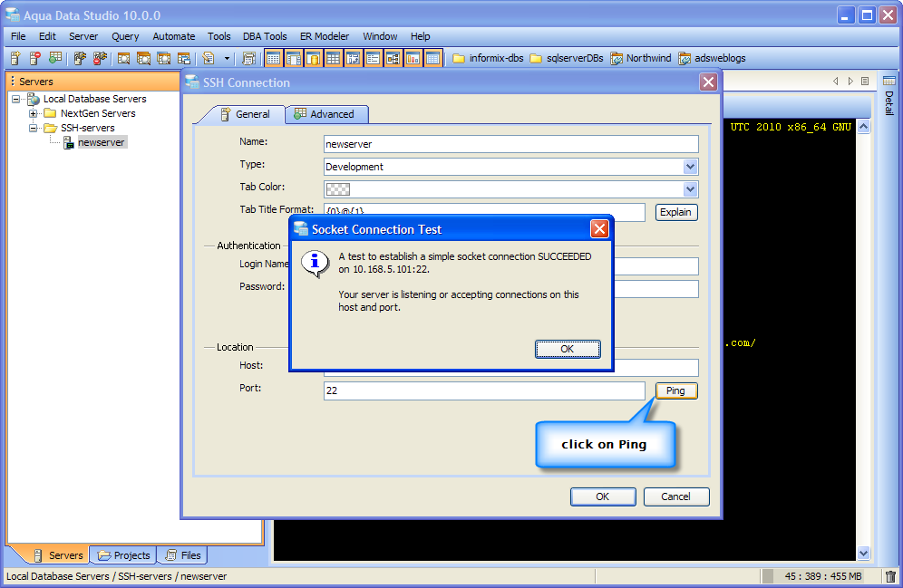Click the highlighted form list icon

[x=374, y=58]
